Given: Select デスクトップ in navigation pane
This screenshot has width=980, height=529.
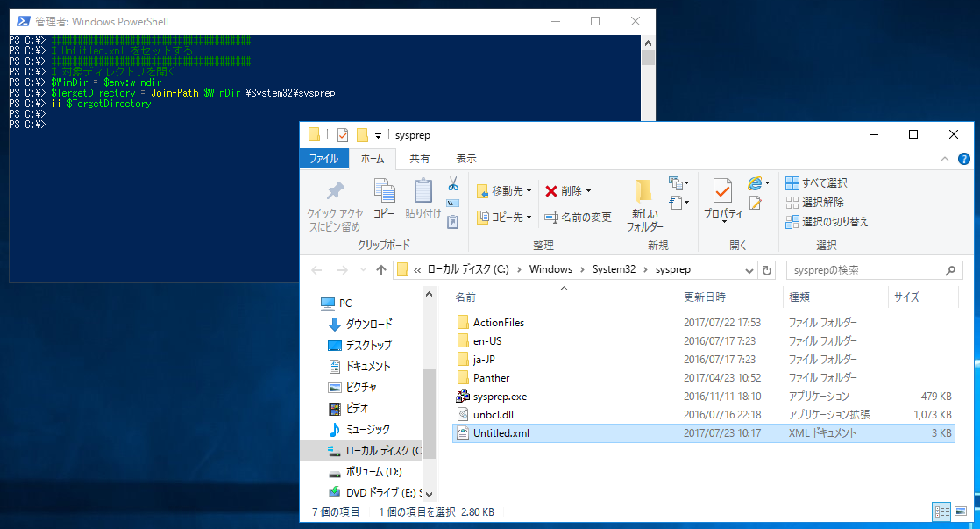Looking at the screenshot, I should point(359,345).
